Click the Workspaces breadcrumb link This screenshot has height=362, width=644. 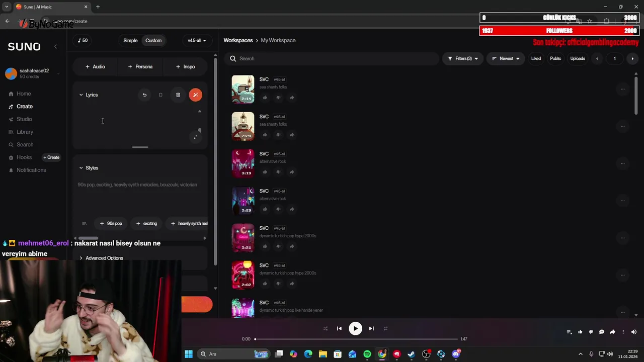pos(238,40)
